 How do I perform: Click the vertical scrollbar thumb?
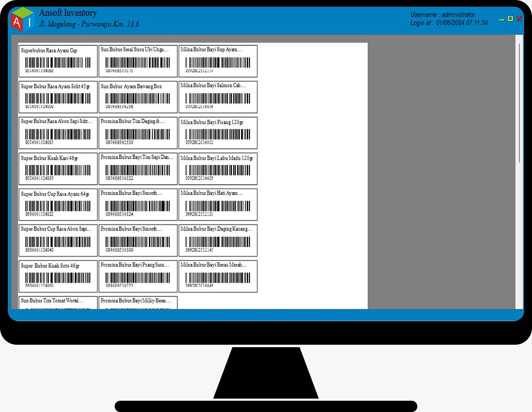point(519,103)
